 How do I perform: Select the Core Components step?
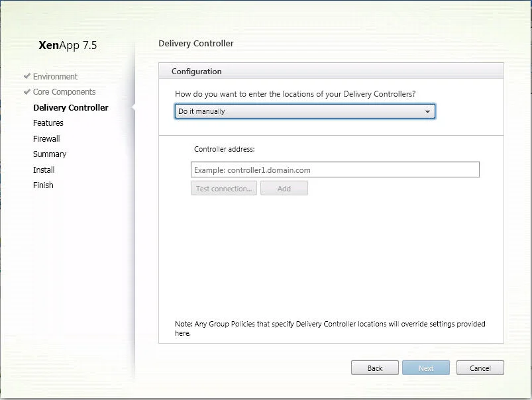64,92
